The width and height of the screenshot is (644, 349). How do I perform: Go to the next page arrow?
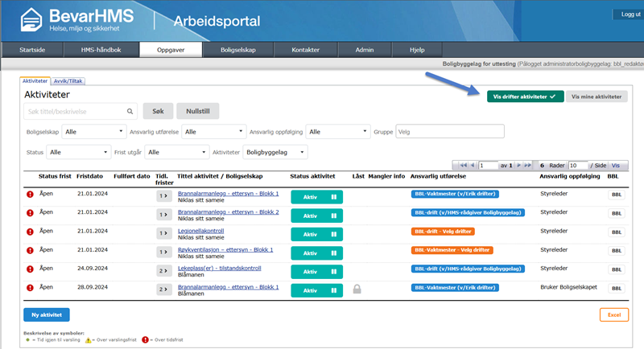[x=518, y=165]
